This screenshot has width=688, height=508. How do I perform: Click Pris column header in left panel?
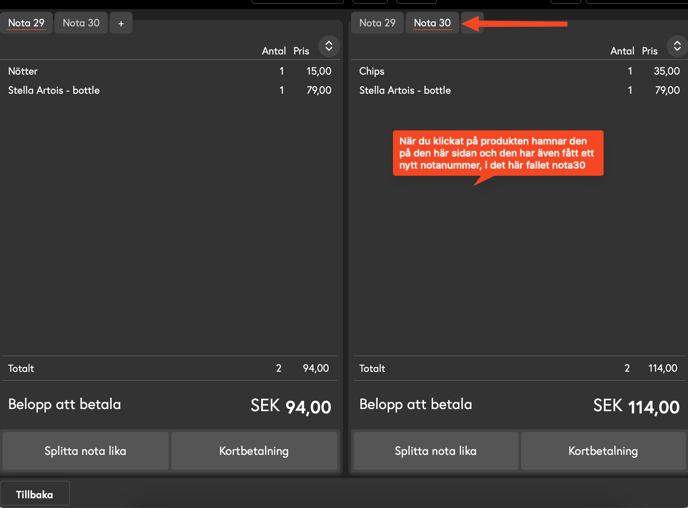click(x=301, y=51)
